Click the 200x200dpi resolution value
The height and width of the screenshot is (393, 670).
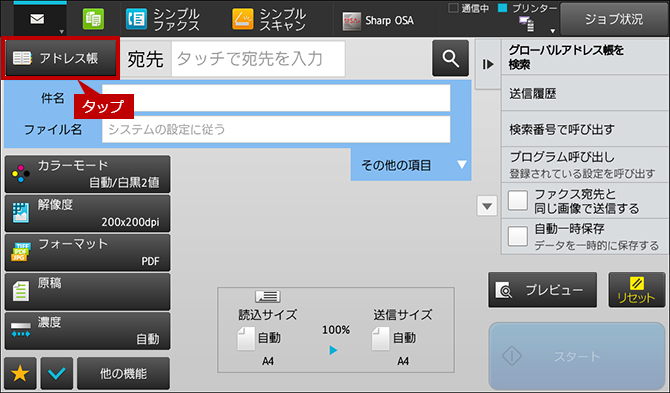(x=130, y=222)
